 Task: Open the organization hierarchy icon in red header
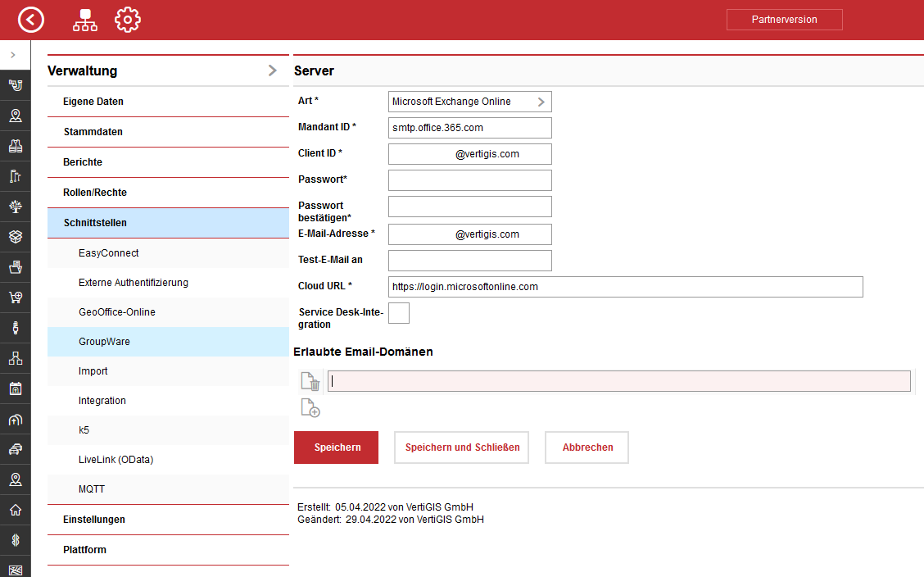85,20
